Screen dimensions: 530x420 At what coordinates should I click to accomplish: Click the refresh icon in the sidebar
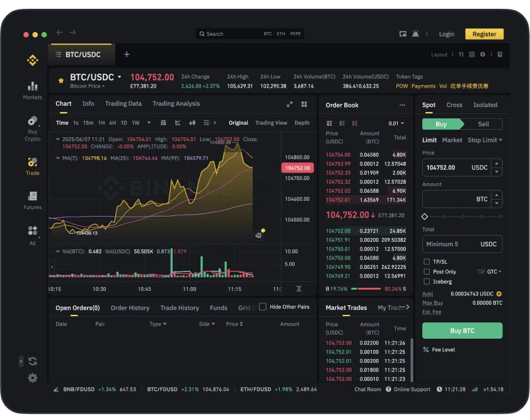click(x=33, y=361)
